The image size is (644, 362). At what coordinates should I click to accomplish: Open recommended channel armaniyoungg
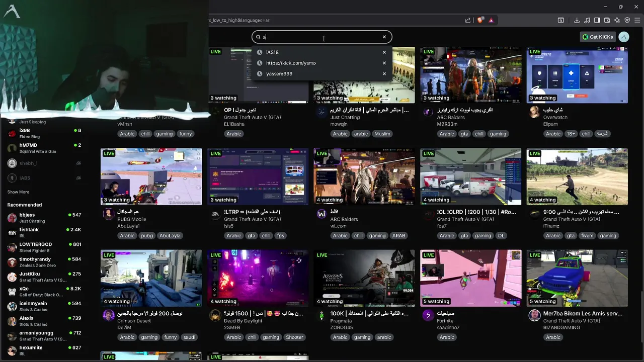44,335
